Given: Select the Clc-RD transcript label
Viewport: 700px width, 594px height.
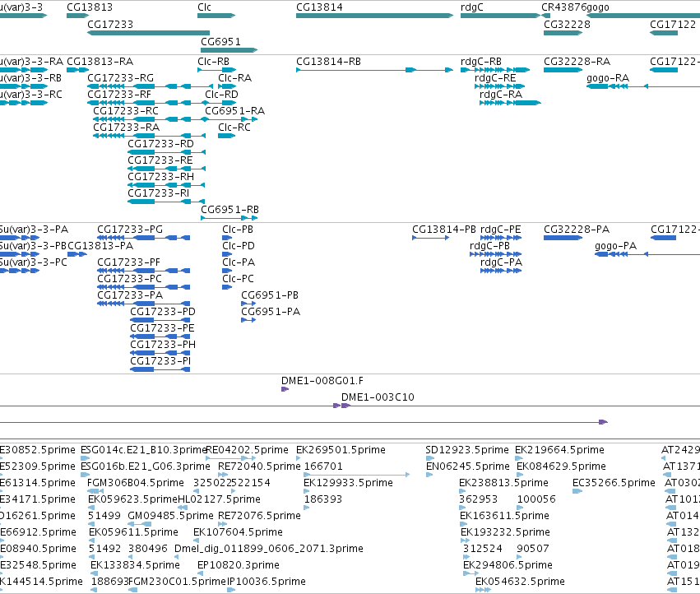Looking at the screenshot, I should (221, 95).
